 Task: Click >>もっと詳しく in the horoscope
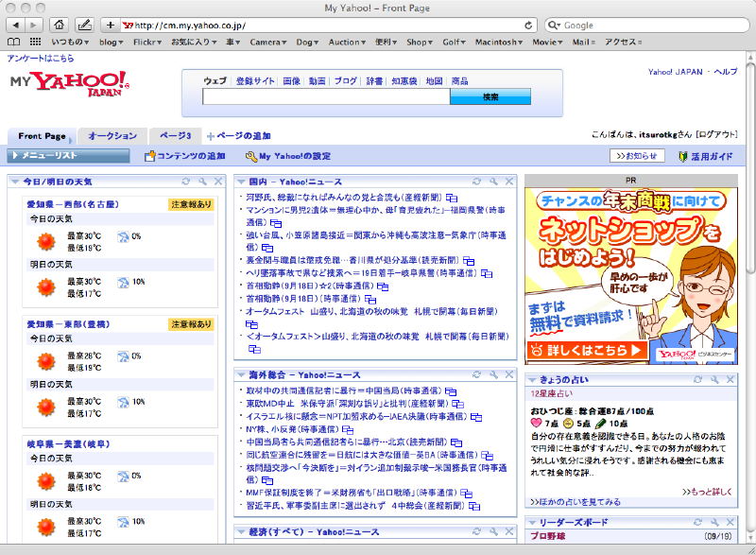click(x=707, y=492)
